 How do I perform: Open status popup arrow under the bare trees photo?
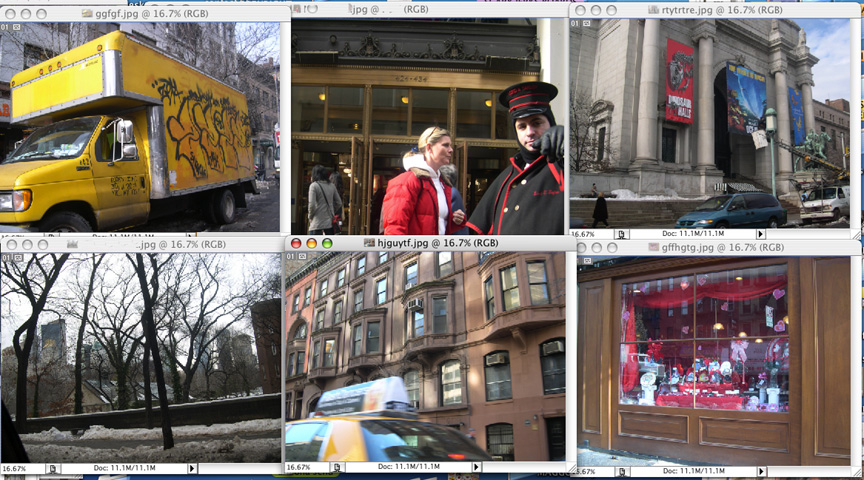coord(192,468)
